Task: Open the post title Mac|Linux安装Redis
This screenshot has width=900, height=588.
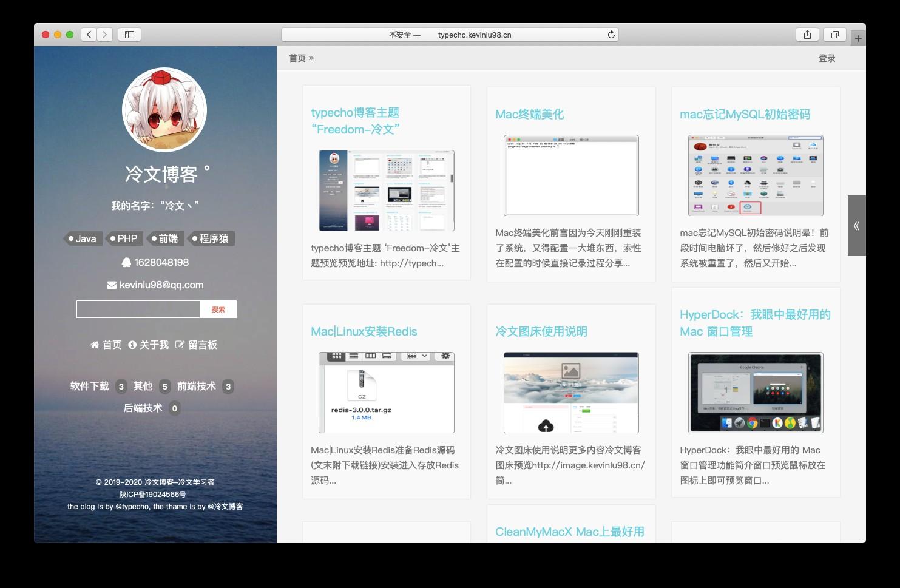Action: (x=364, y=331)
